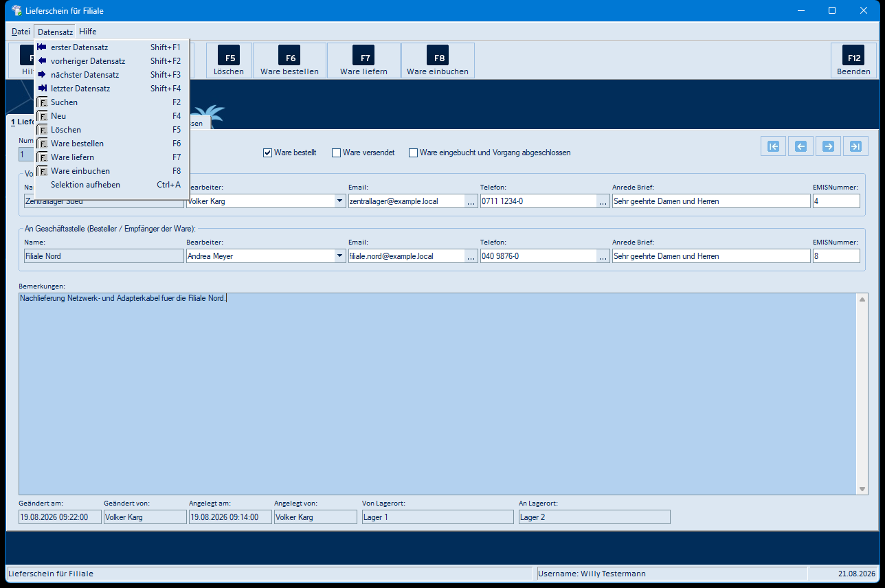This screenshot has width=885, height=588.
Task: Jump to last record with navigation arrow button
Action: [855, 146]
